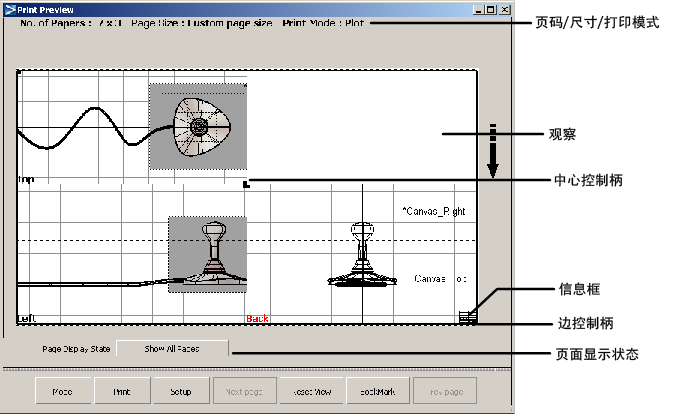Click the No. of Papers status text
The height and width of the screenshot is (414, 677).
tap(71, 23)
